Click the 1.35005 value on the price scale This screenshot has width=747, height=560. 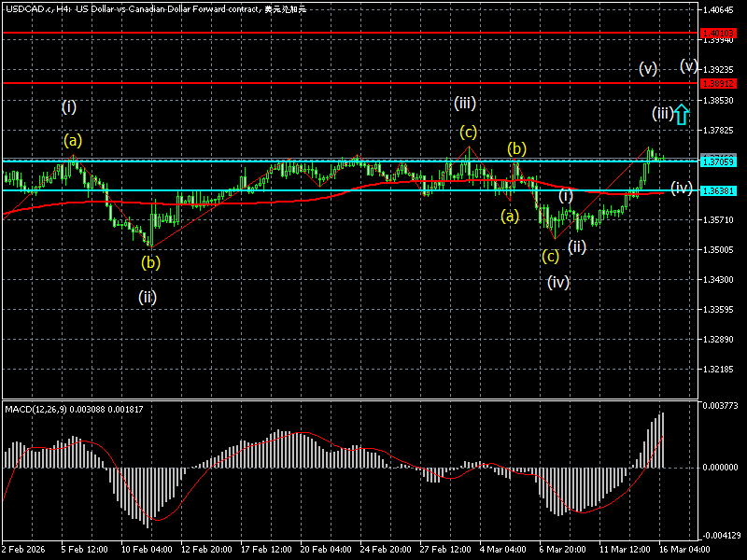[718, 249]
